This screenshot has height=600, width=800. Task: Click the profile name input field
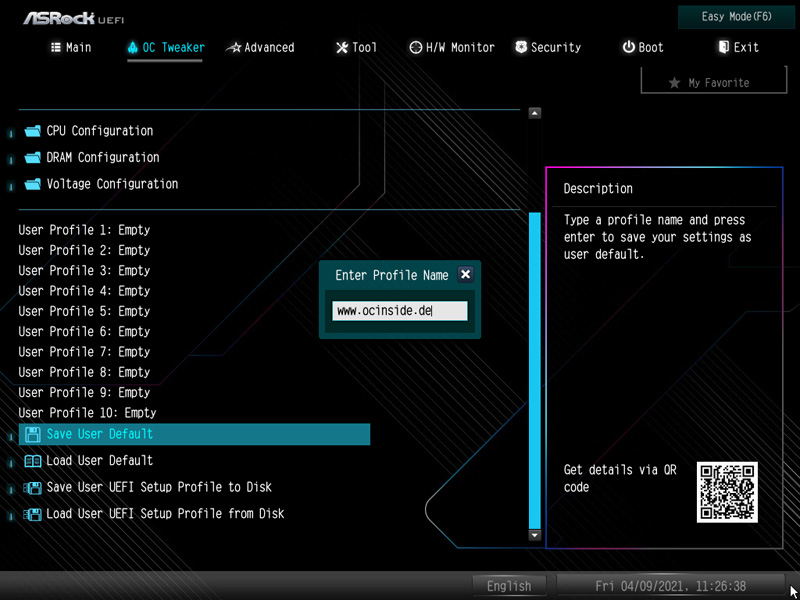(x=399, y=311)
